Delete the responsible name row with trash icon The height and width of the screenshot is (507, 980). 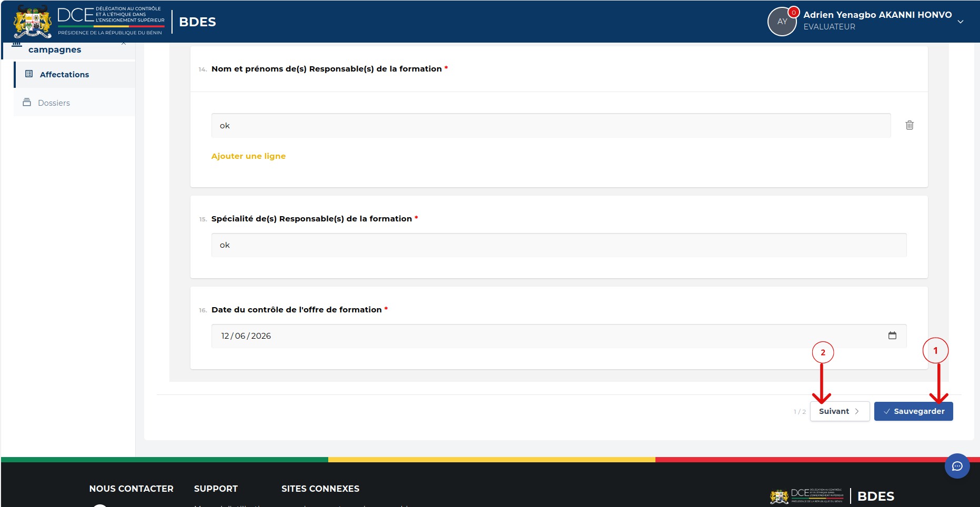click(x=910, y=125)
